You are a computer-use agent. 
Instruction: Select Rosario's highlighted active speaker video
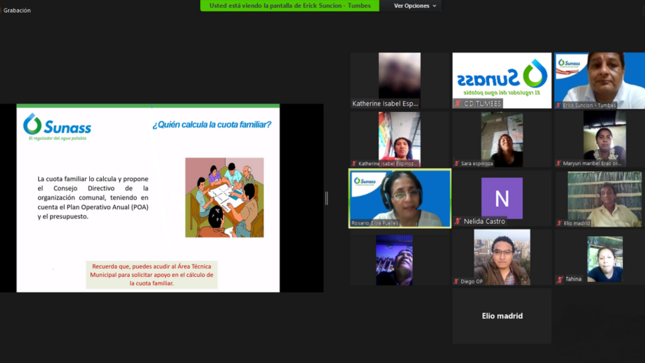[x=400, y=198]
